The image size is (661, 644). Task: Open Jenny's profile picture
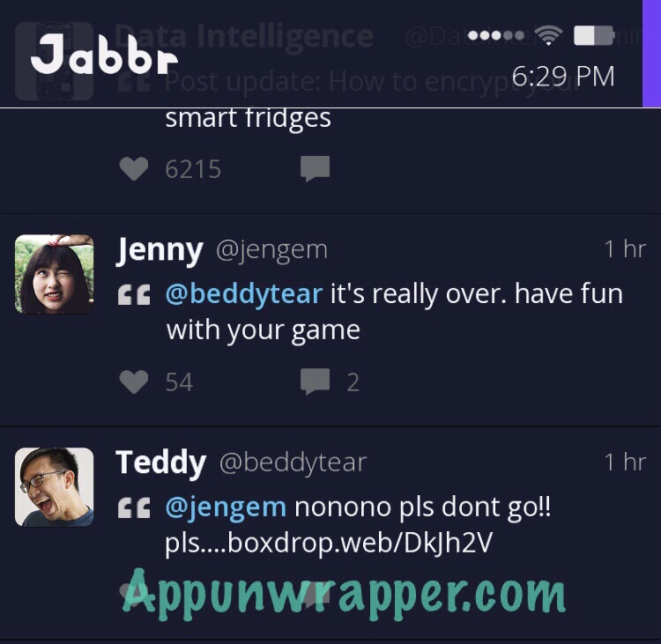[54, 274]
